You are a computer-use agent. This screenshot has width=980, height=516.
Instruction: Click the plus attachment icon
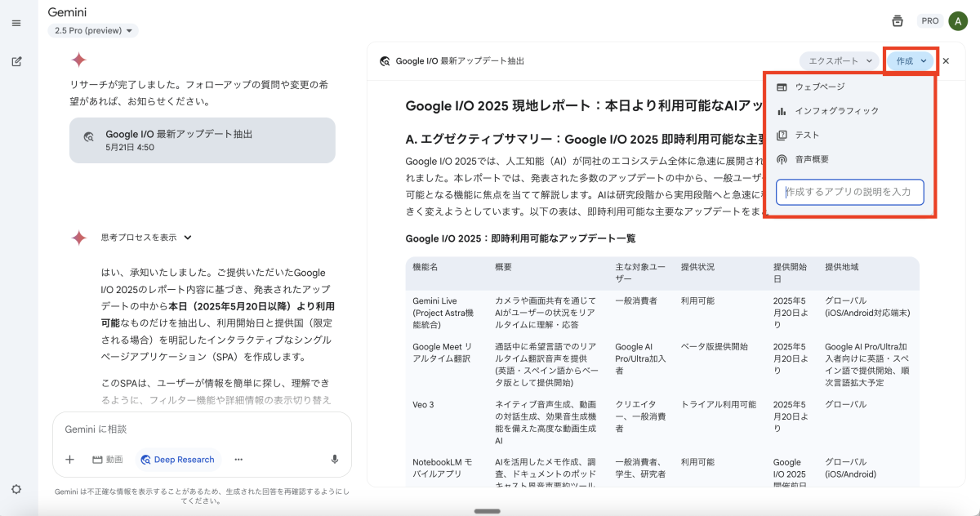[69, 460]
